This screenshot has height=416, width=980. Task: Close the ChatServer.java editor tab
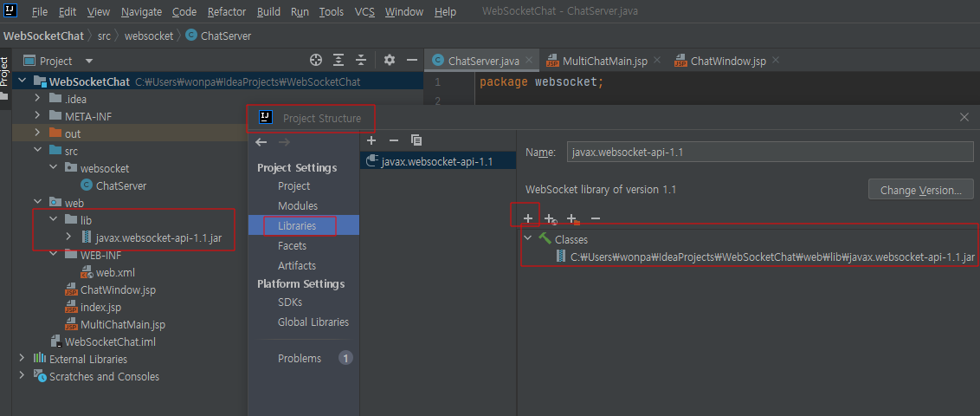529,60
